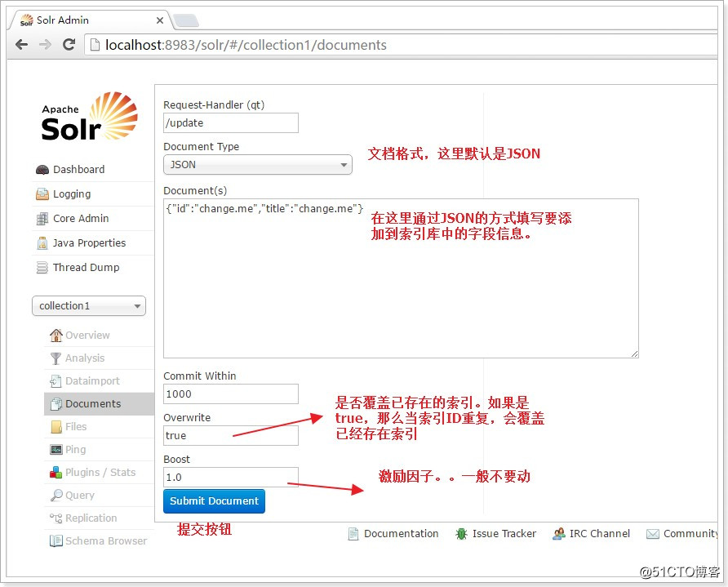Screen dimensions: 728x587
Task: Open the collection1 core selector dropdown
Action: click(89, 306)
